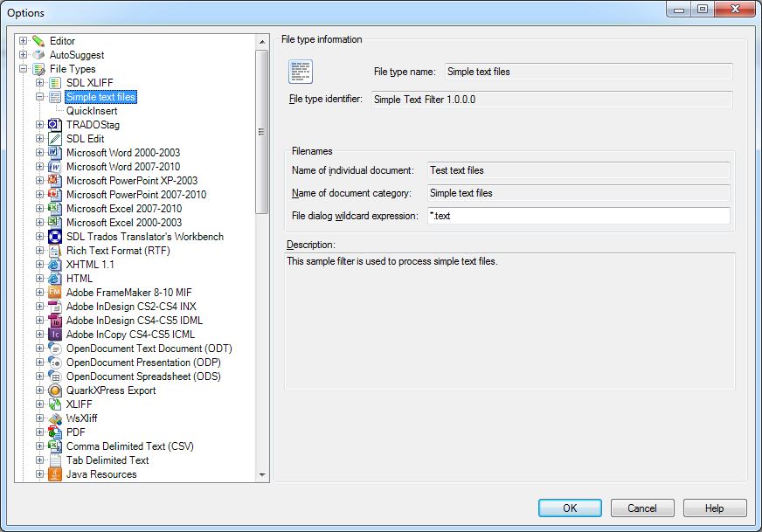Select the WsXliff entry

[81, 418]
